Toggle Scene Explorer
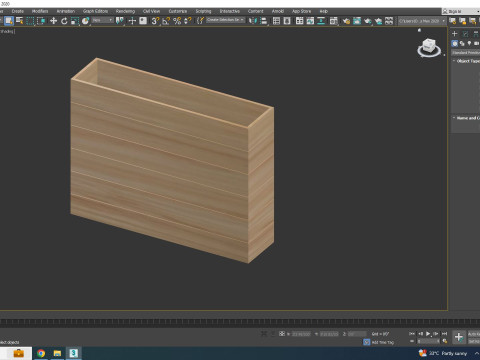This screenshot has width=480, height=360. click(x=276, y=21)
